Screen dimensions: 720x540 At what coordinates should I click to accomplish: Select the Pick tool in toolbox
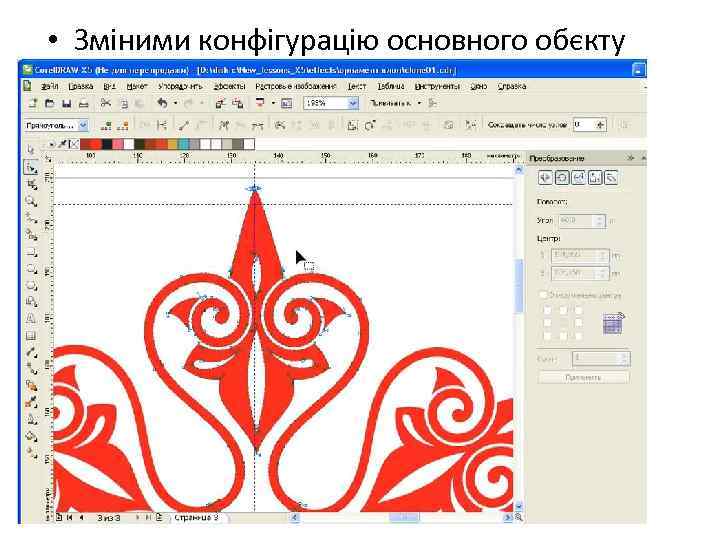click(31, 150)
